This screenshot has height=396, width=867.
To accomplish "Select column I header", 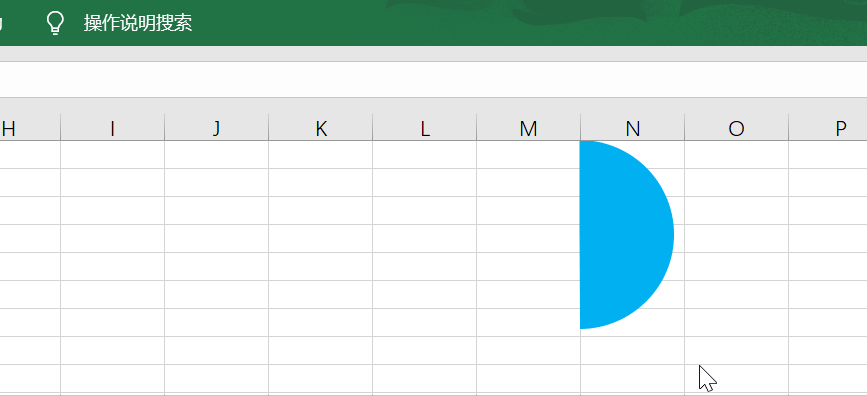I will pyautogui.click(x=112, y=128).
